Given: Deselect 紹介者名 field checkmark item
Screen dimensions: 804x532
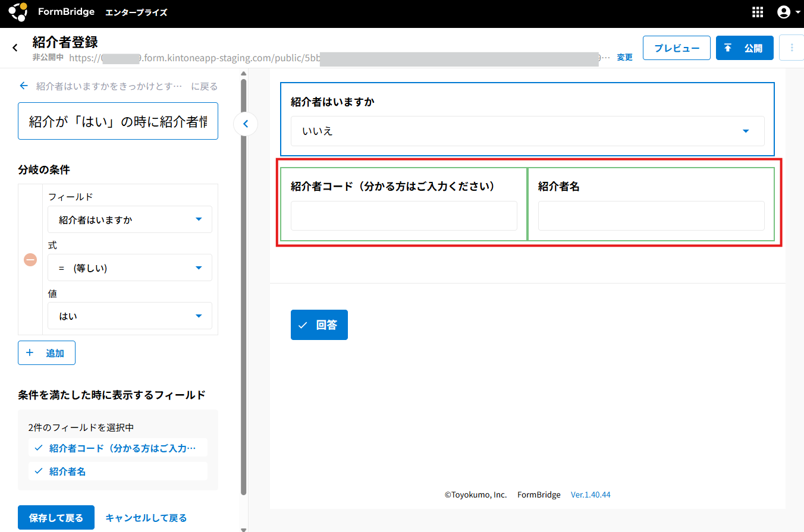Looking at the screenshot, I should coord(118,471).
